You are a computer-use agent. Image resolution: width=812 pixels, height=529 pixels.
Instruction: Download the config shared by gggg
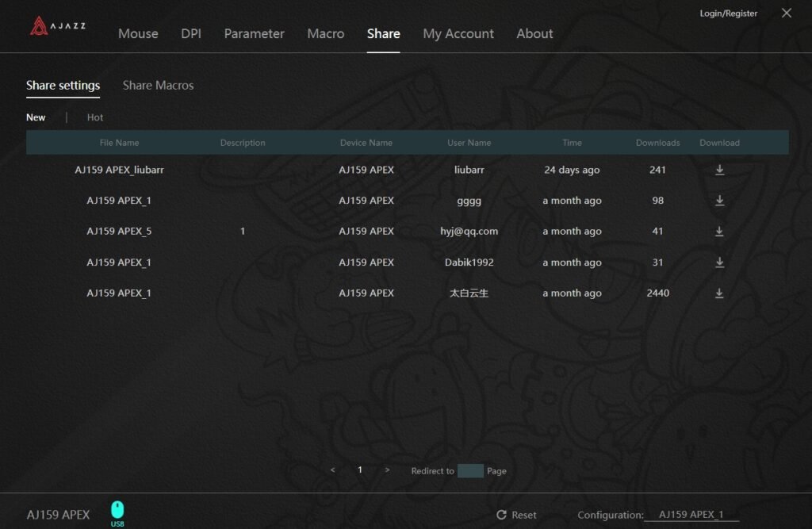pyautogui.click(x=719, y=201)
